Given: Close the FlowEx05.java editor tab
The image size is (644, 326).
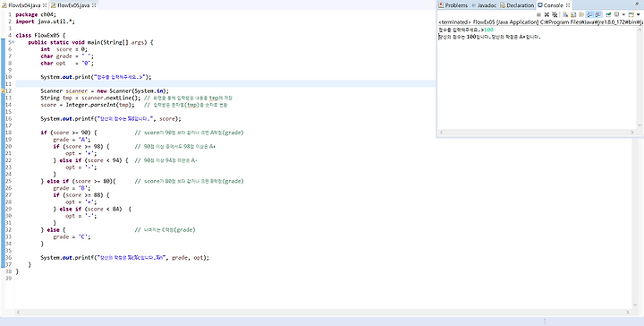Looking at the screenshot, I should click(94, 5).
